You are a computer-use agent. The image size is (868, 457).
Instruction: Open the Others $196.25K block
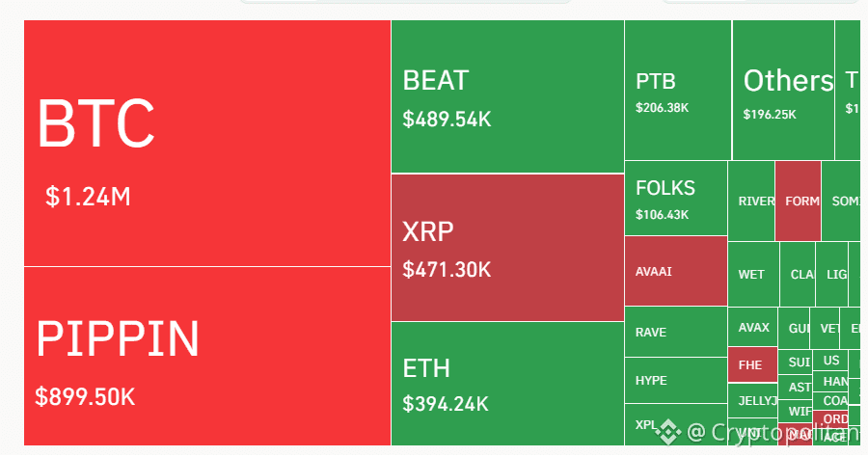pyautogui.click(x=783, y=91)
